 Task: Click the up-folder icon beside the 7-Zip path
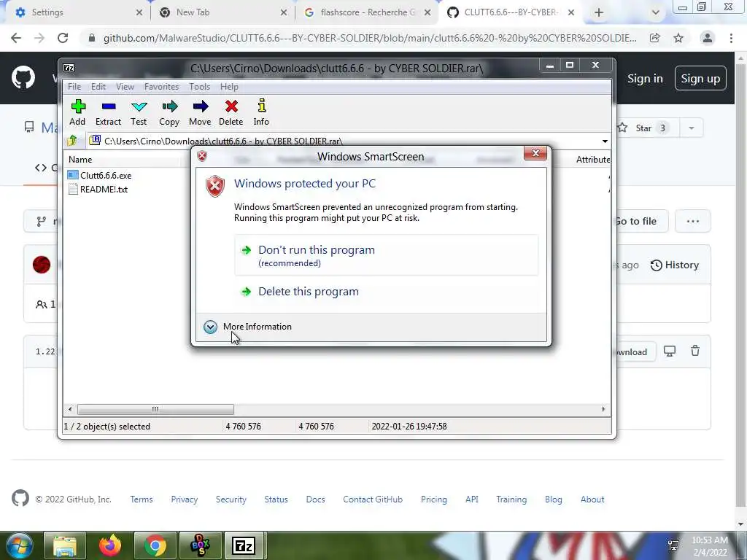[72, 141]
